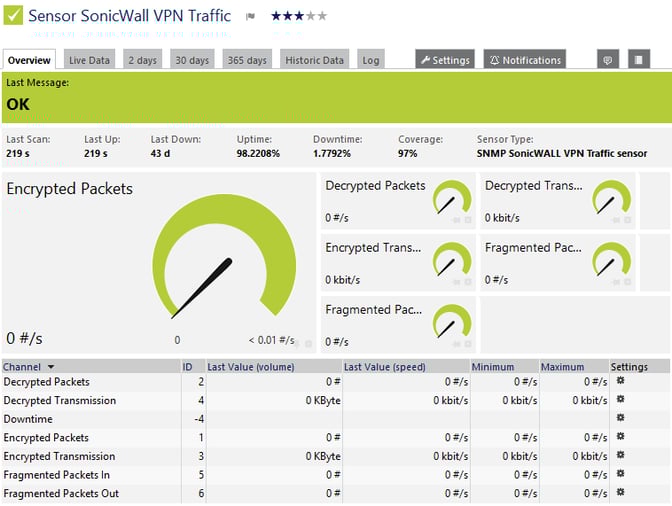Switch to the Historic Data tab
672x506 pixels.
[315, 60]
